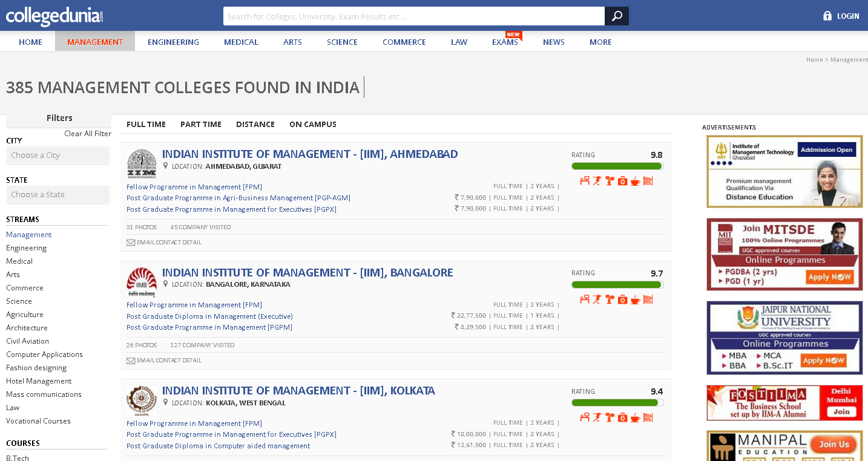The width and height of the screenshot is (868, 461).
Task: Click the IIM Bangalore rating bar
Action: (x=617, y=284)
